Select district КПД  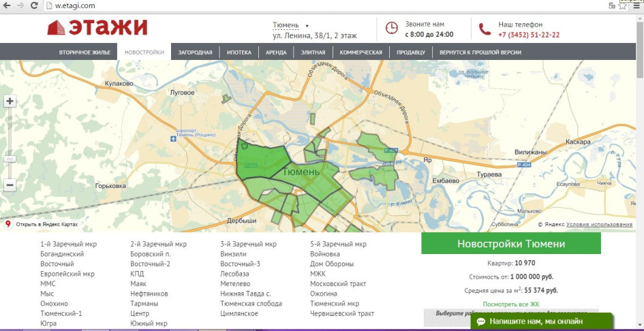pyautogui.click(x=137, y=274)
